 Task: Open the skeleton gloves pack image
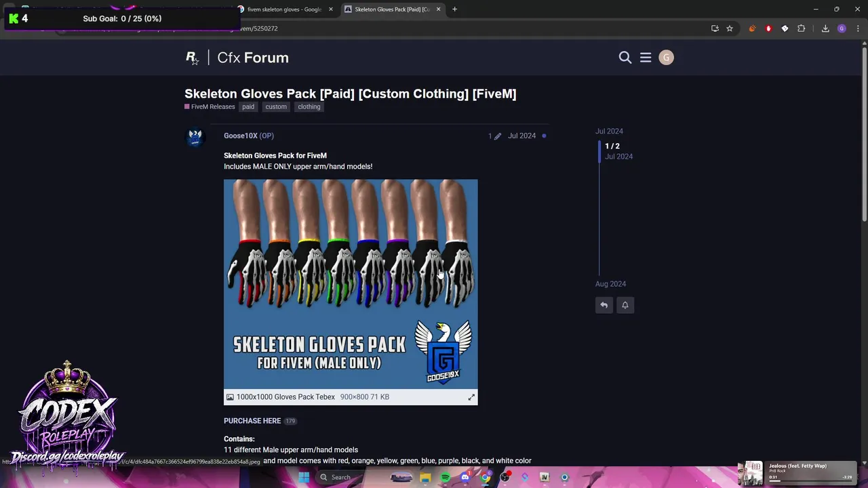coord(351,284)
